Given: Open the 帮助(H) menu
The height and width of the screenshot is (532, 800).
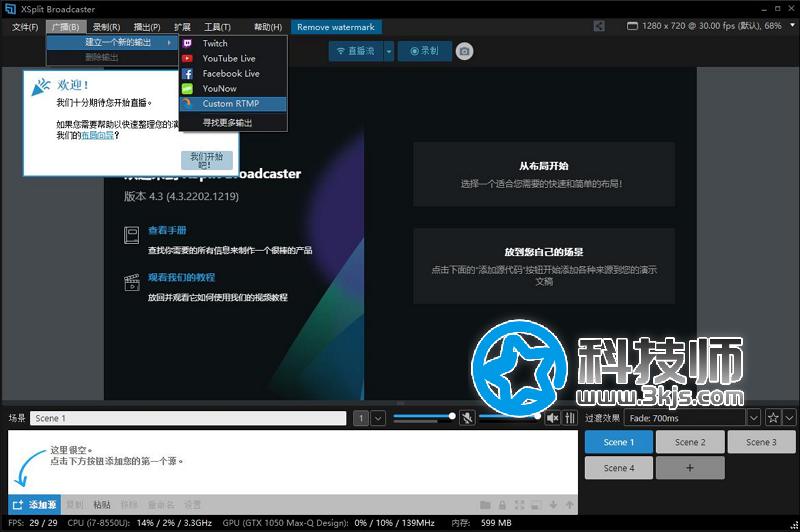Looking at the screenshot, I should pos(268,27).
